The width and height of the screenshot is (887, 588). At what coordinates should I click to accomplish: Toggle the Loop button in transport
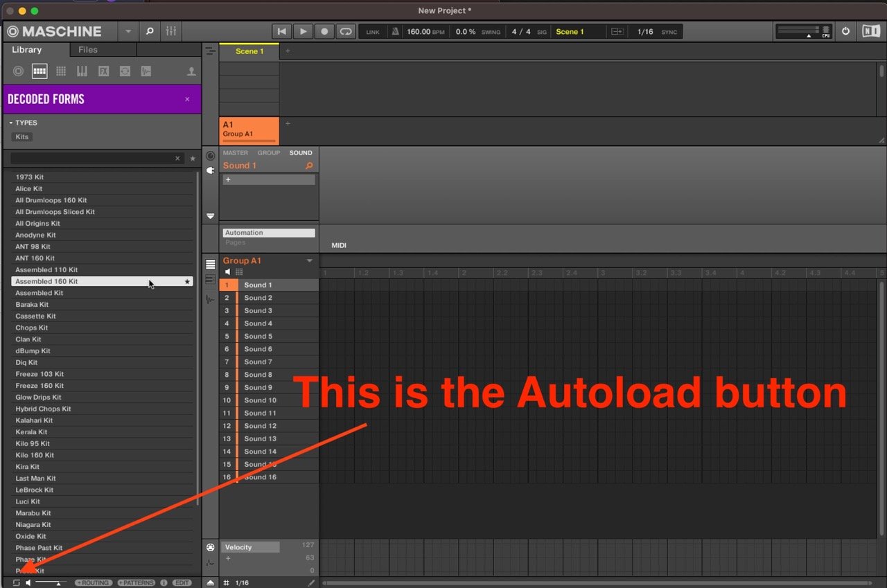point(346,31)
